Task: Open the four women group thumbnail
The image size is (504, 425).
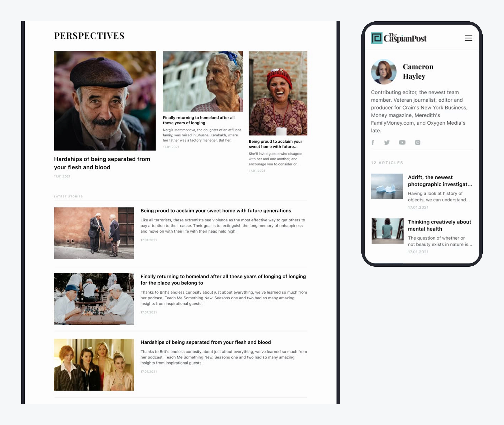Action: (94, 365)
